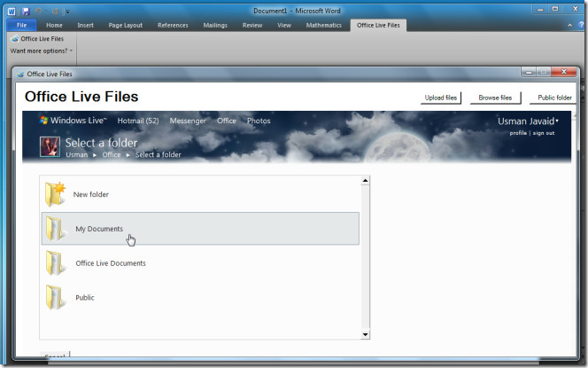Open the Review tab
The height and width of the screenshot is (368, 588).
tap(252, 25)
